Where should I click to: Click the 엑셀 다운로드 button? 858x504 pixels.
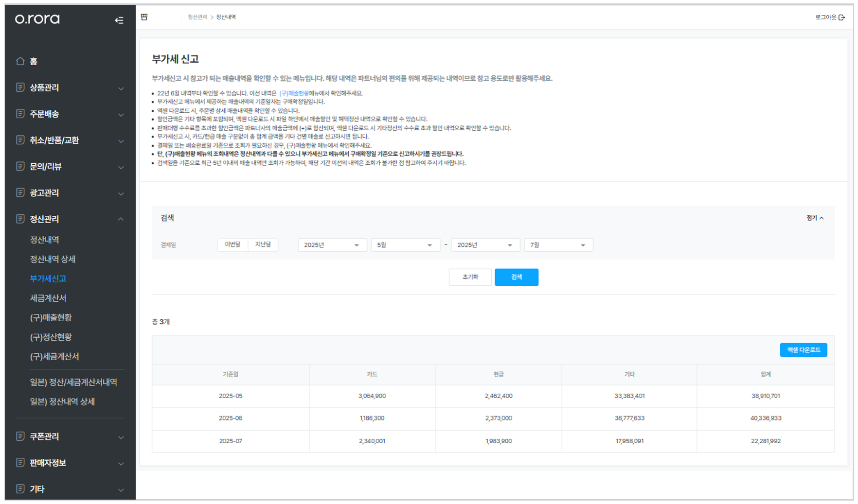804,350
